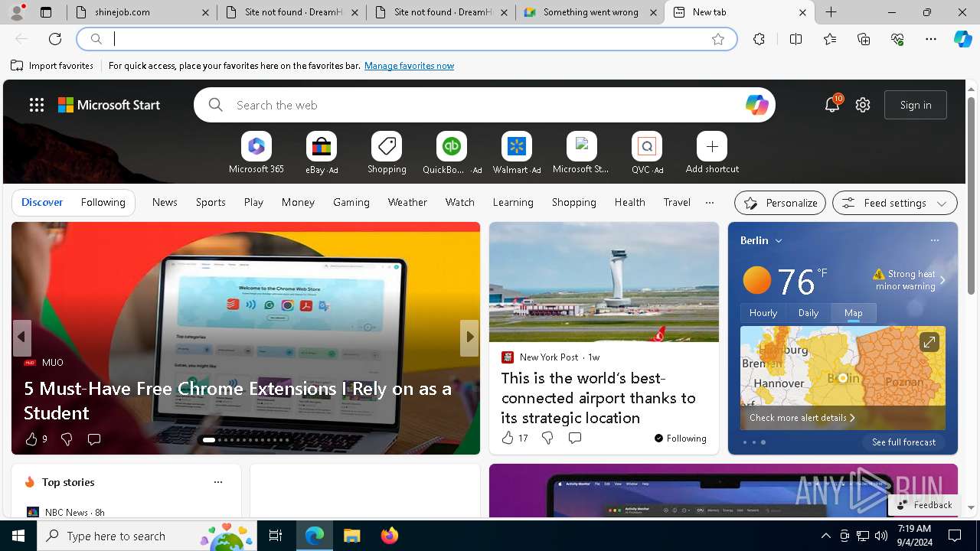
Task: Select Gaming feed category
Action: pos(351,202)
